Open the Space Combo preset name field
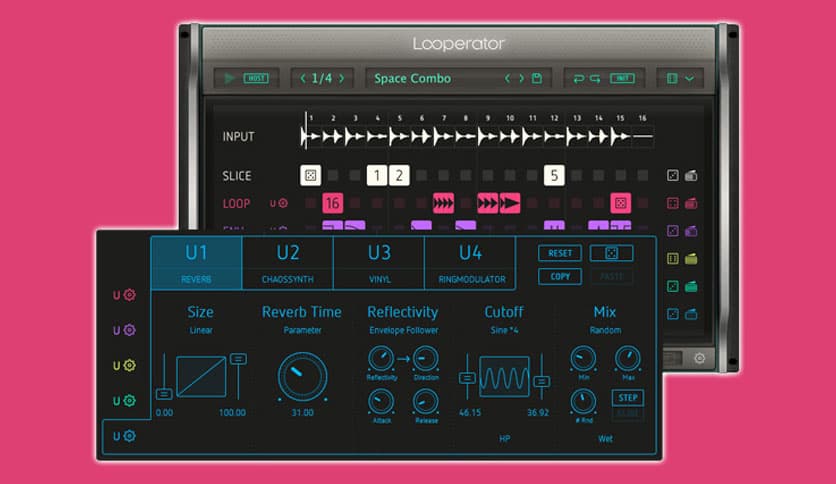 (412, 78)
